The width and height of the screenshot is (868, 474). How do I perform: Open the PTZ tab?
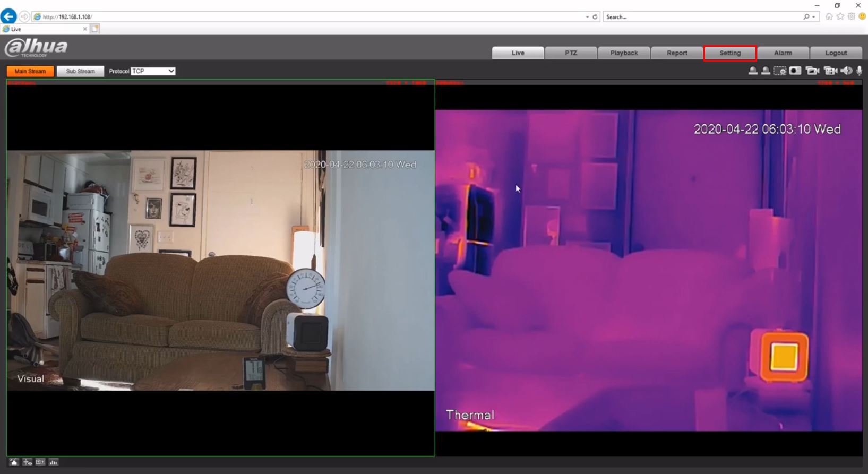coord(571,53)
